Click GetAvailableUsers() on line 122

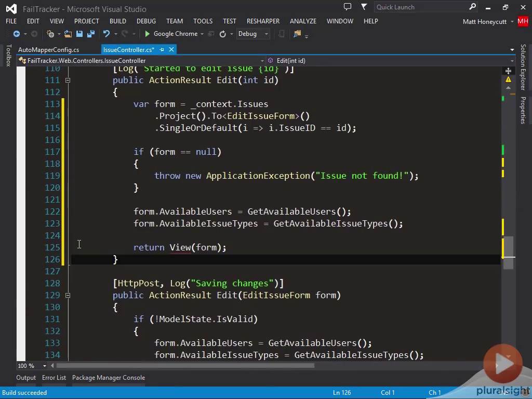coord(297,212)
